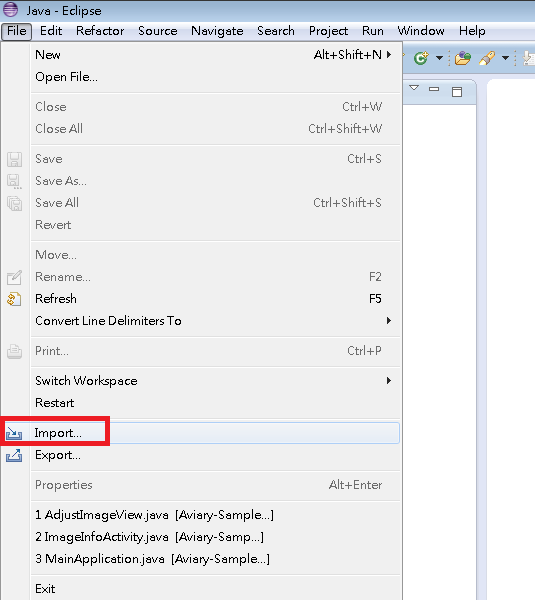The image size is (535, 600).
Task: Select Restart from File menu
Action: point(215,403)
